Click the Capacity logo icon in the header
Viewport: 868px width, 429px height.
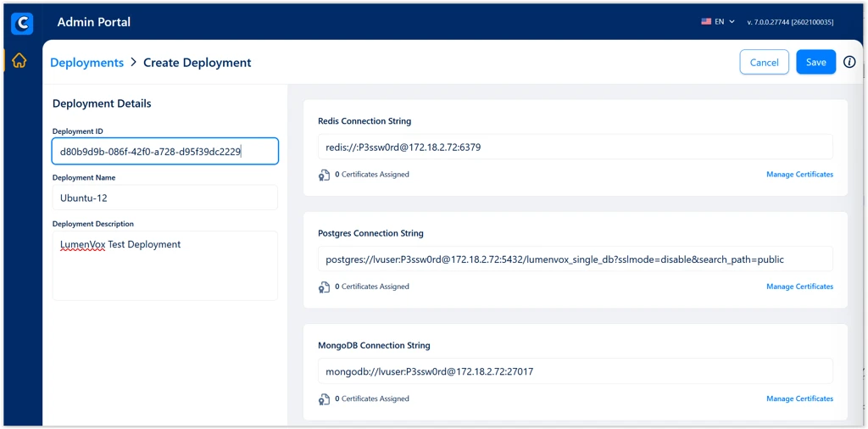click(x=22, y=23)
